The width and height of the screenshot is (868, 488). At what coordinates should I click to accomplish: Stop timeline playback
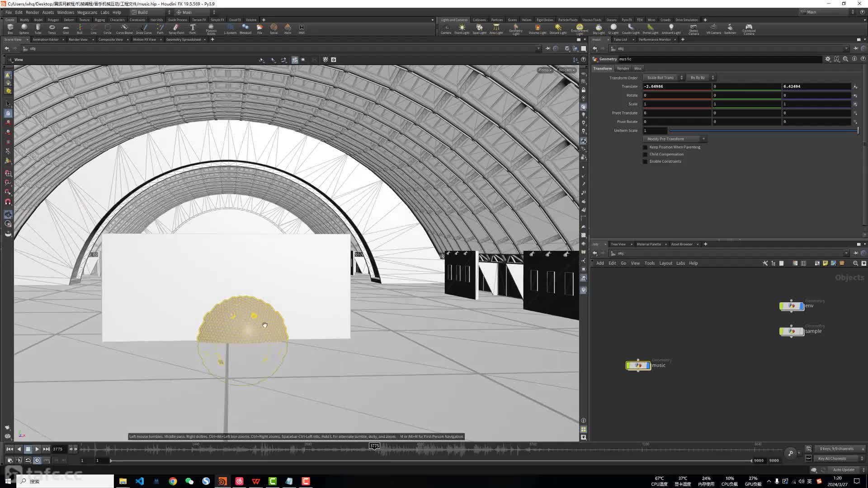point(28,449)
